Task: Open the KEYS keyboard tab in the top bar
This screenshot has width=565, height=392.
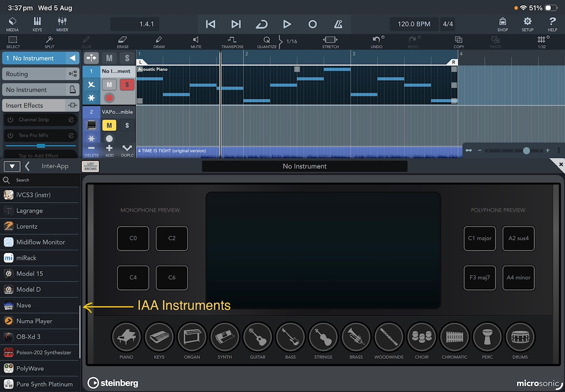Action: click(37, 24)
